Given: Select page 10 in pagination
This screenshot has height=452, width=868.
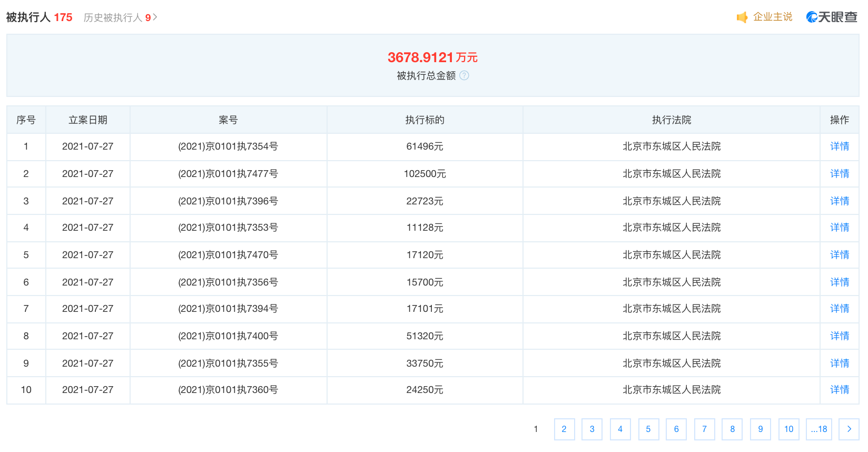Looking at the screenshot, I should point(788,429).
